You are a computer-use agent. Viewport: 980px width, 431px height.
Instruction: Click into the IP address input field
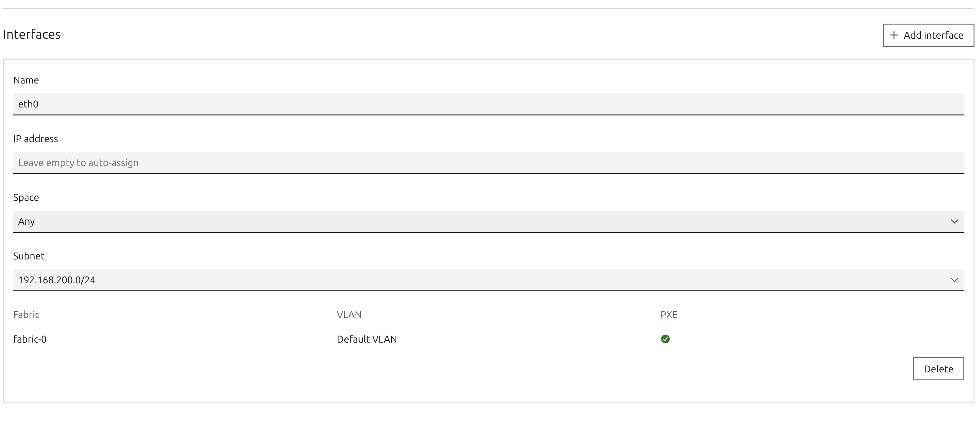pos(488,163)
